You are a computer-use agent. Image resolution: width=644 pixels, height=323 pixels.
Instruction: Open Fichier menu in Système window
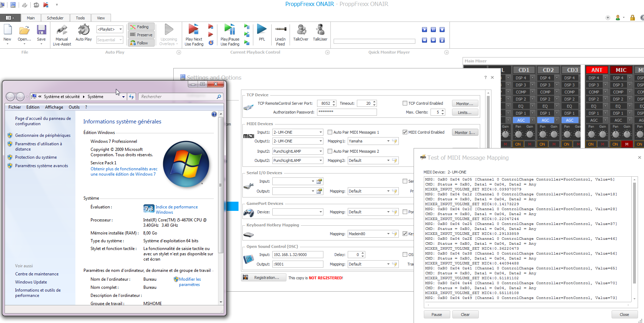pyautogui.click(x=14, y=107)
